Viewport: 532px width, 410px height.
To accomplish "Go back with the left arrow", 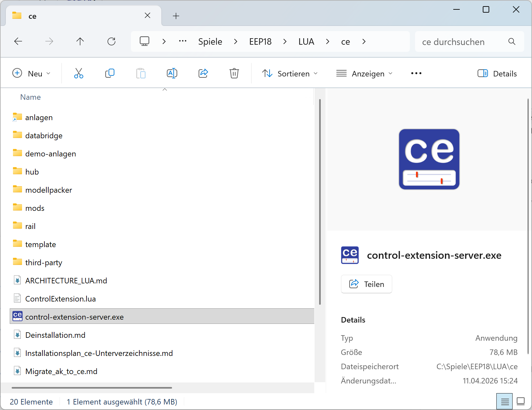I will [18, 41].
